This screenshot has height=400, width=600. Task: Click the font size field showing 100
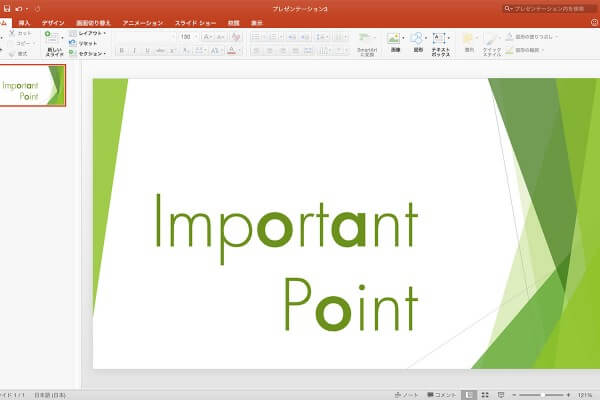coord(186,37)
